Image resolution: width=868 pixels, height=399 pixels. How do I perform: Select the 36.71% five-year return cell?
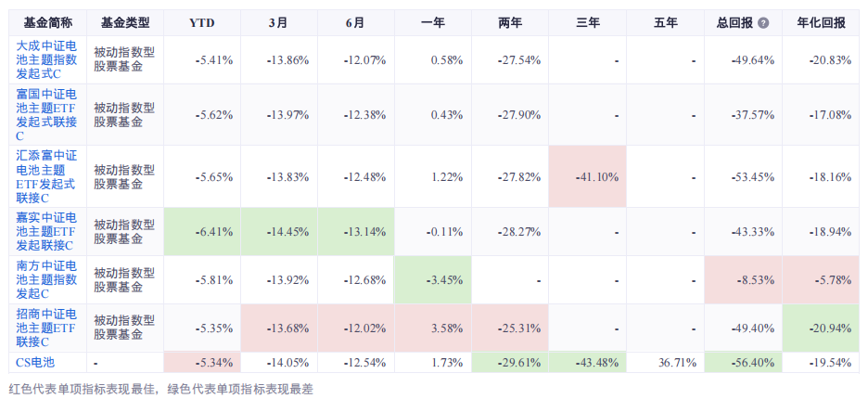pos(665,363)
